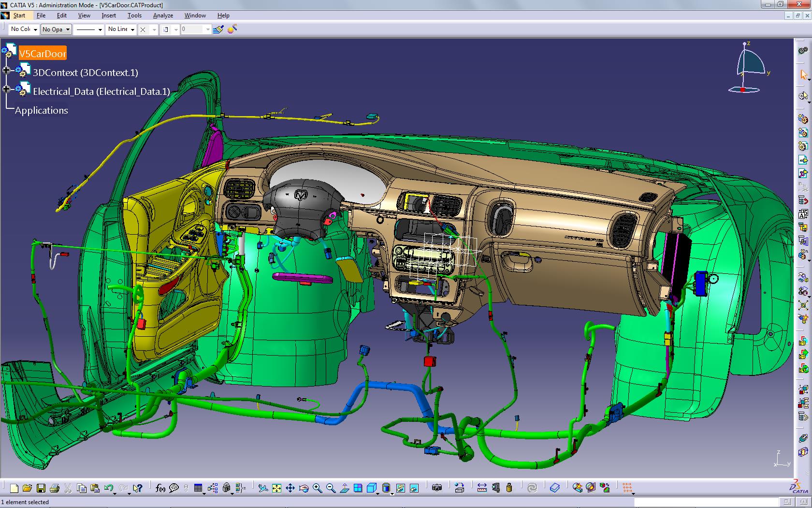The image size is (812, 508).
Task: Open the Formula f(x) editor
Action: click(x=160, y=488)
